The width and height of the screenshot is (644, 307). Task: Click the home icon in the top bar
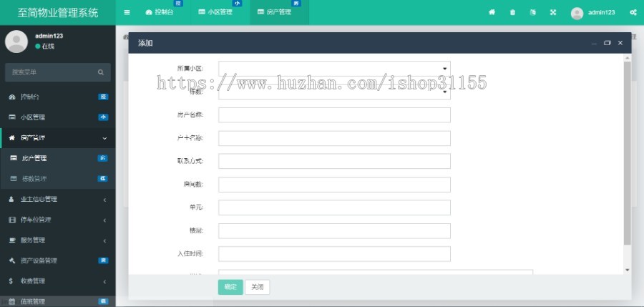coord(492,12)
